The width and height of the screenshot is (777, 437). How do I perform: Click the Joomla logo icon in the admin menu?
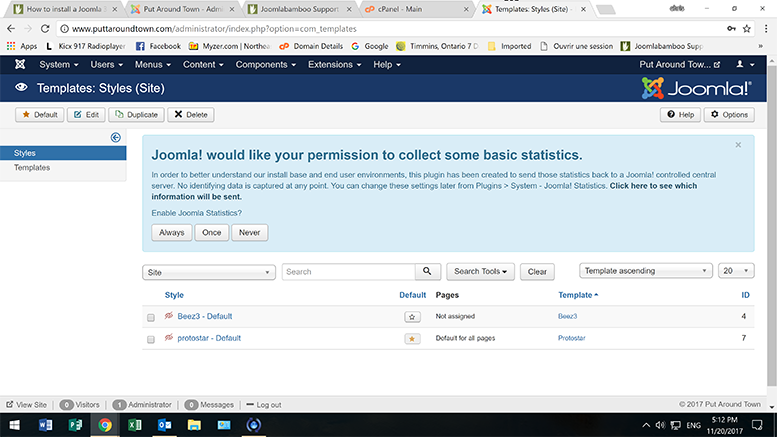pos(20,64)
